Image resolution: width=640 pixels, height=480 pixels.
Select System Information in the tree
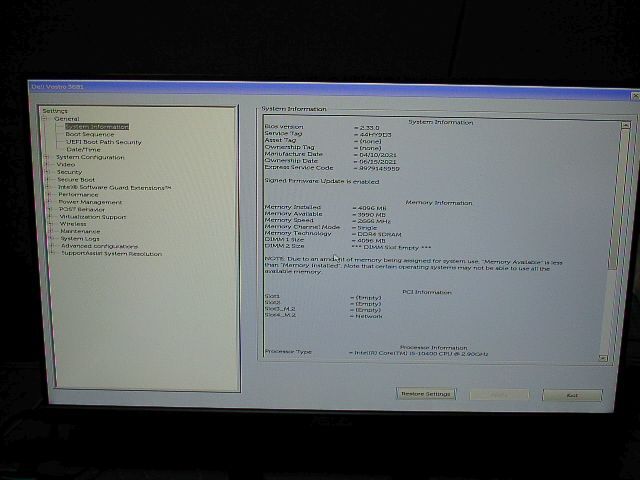coord(97,127)
